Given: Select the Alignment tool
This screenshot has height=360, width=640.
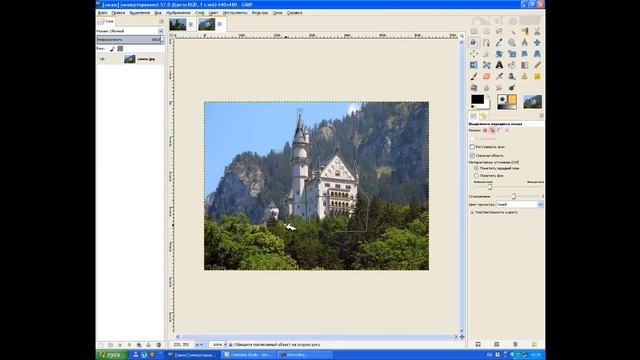Looking at the screenshot, I should [x=474, y=53].
